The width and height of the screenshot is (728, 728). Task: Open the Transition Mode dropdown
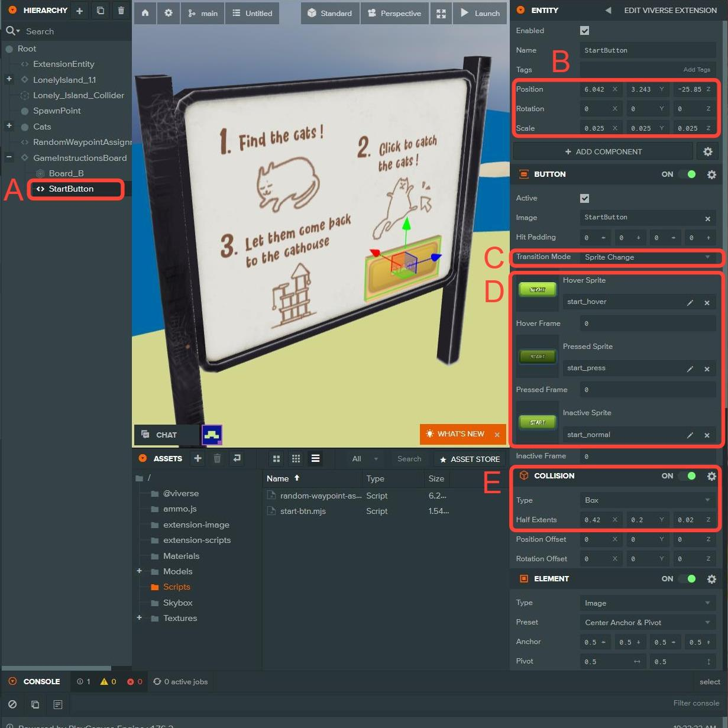(647, 257)
